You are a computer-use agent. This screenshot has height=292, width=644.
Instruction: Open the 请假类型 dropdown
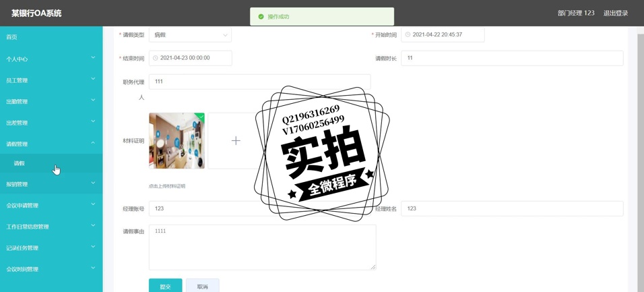[190, 35]
